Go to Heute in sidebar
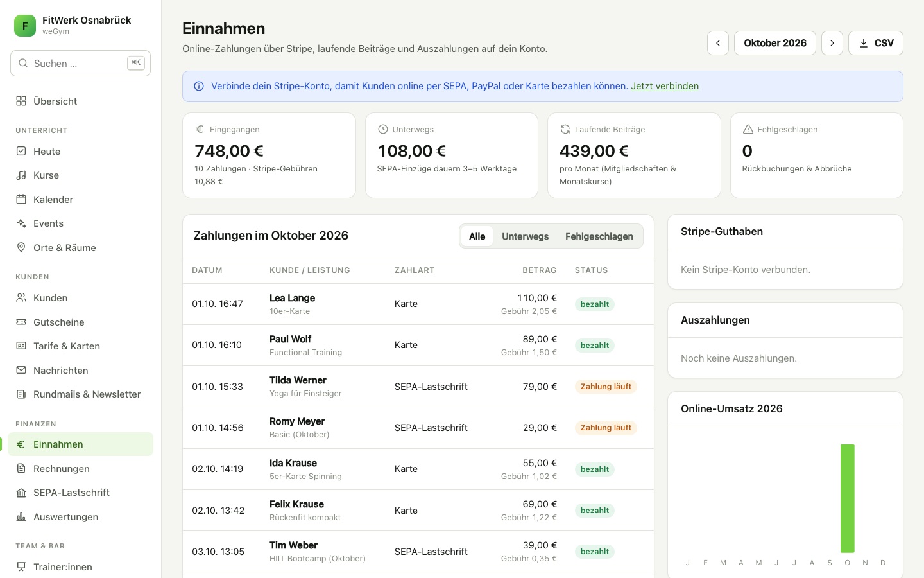The width and height of the screenshot is (924, 578). (80, 152)
